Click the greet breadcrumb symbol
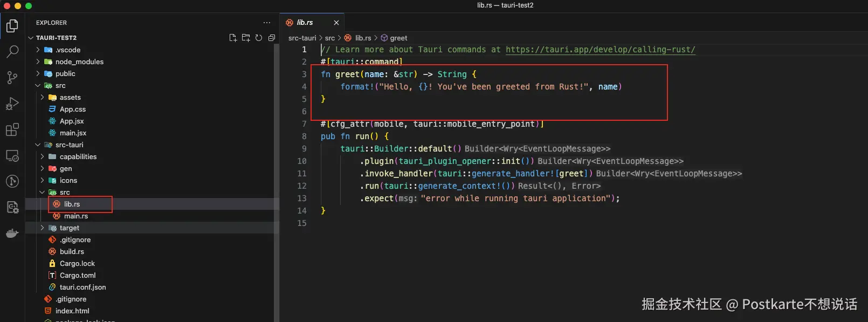 (398, 38)
